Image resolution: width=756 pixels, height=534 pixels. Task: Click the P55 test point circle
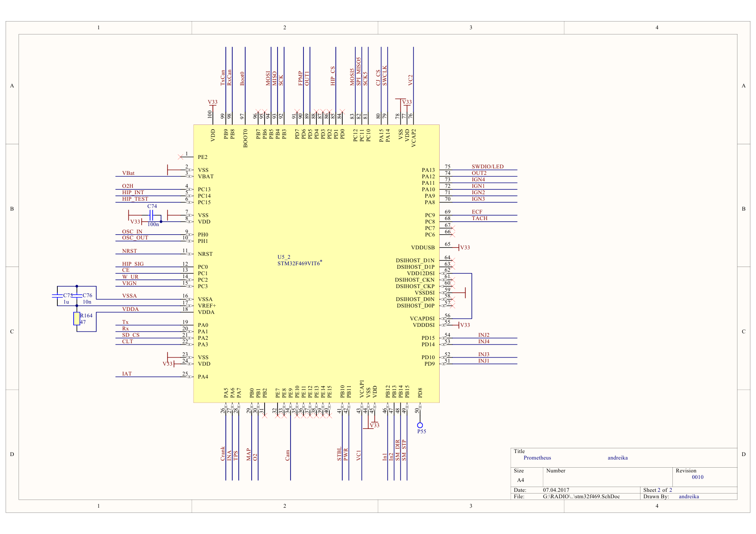point(420,425)
